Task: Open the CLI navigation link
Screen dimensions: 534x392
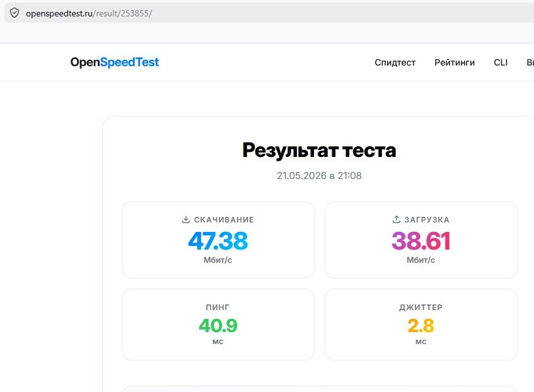Action: [501, 62]
